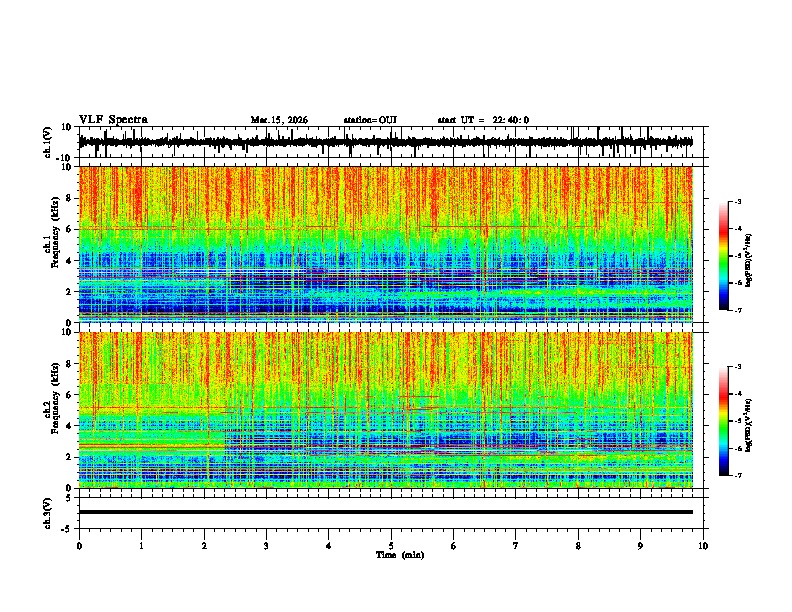The height and width of the screenshot is (612, 792).
Task: Click the 'start UT = 22:40:0' label
Action: click(483, 120)
